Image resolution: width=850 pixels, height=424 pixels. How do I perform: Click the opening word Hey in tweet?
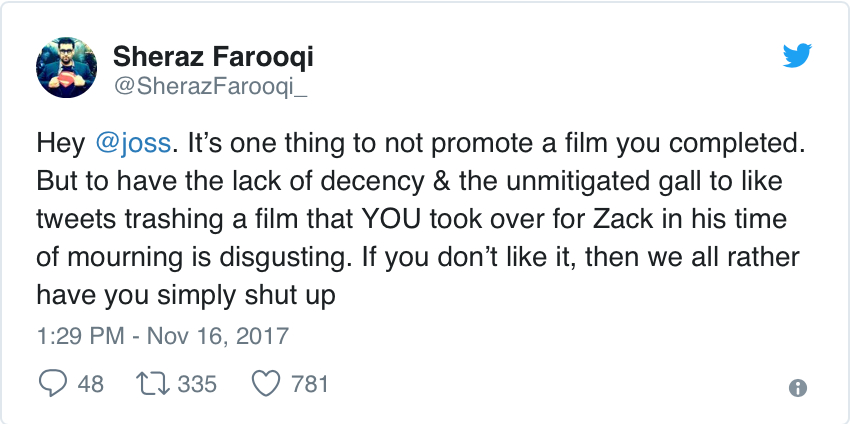[60, 142]
